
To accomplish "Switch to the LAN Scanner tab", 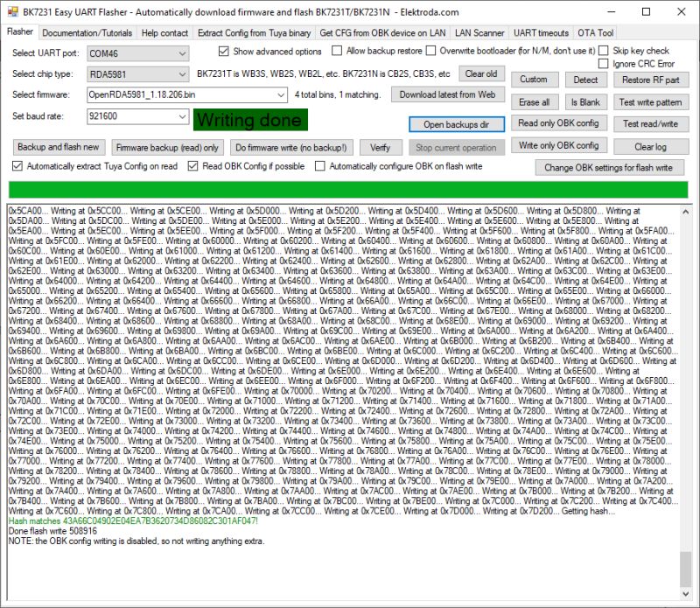I will [x=479, y=33].
